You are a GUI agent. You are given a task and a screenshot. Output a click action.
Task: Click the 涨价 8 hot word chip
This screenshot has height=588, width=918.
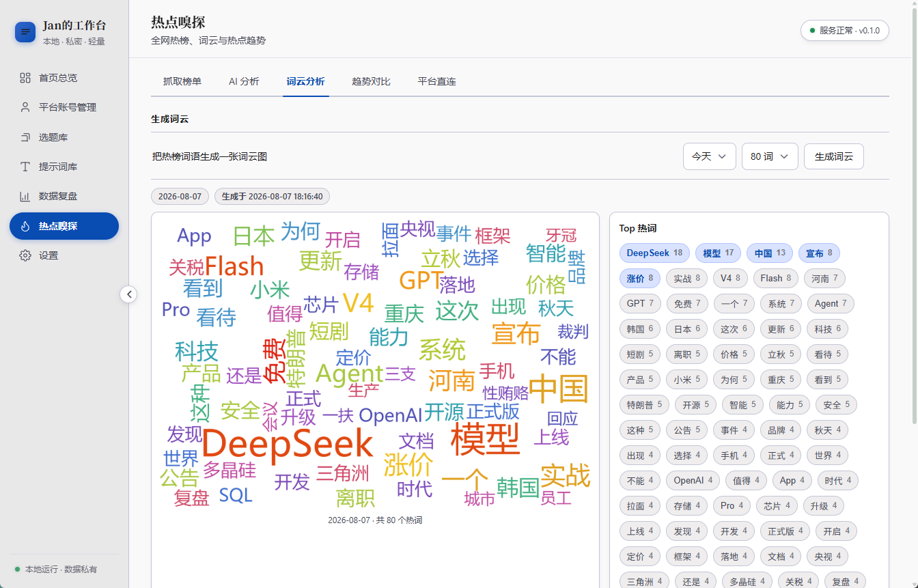click(640, 279)
